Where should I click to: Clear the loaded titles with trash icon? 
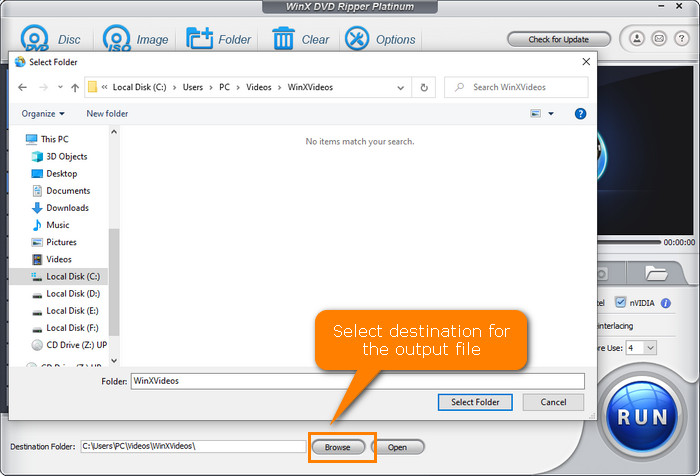[300, 39]
